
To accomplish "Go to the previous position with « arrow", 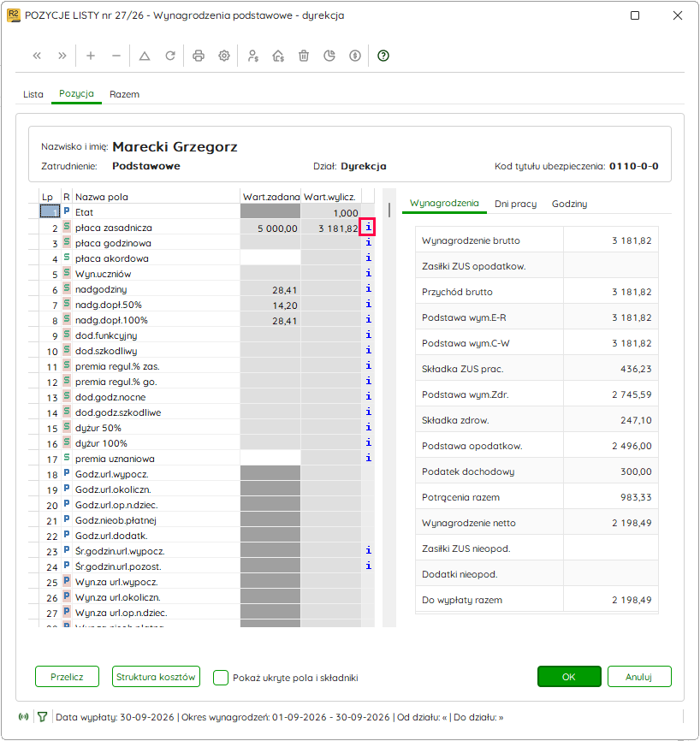I will 37,56.
